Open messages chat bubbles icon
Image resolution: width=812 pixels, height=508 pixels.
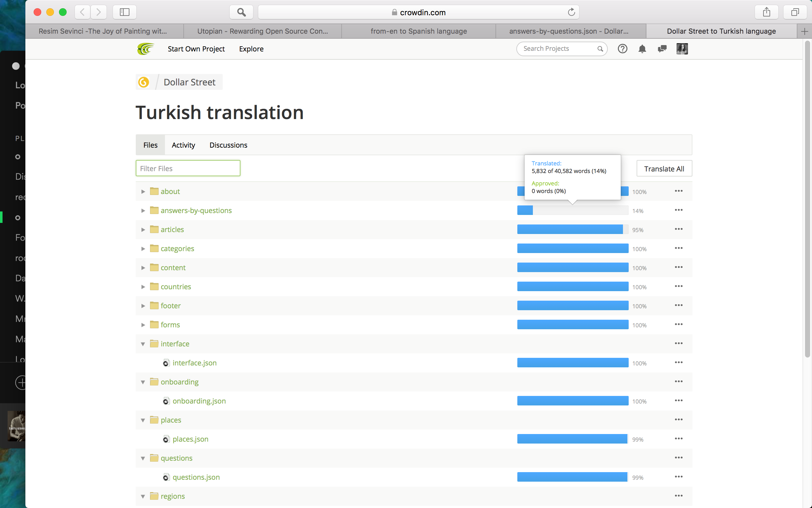662,49
